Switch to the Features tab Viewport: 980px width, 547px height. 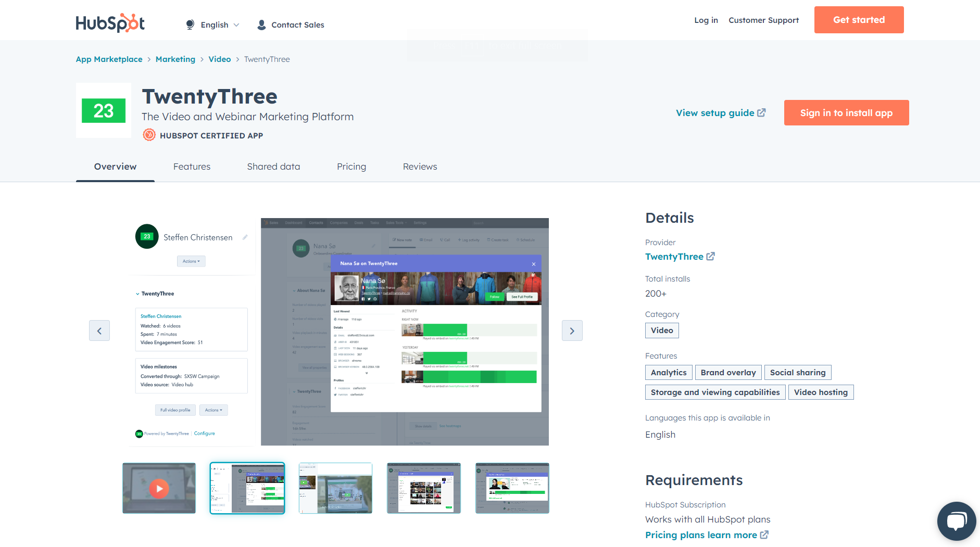[192, 167]
